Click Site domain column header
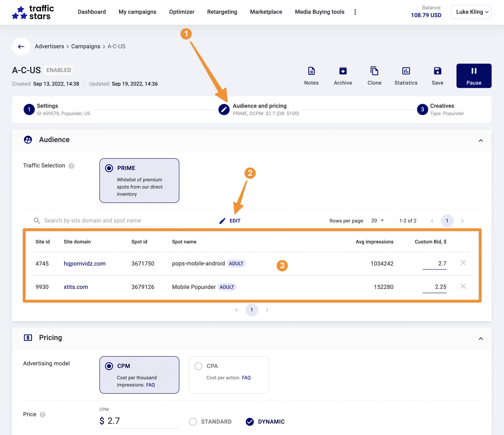 [77, 242]
